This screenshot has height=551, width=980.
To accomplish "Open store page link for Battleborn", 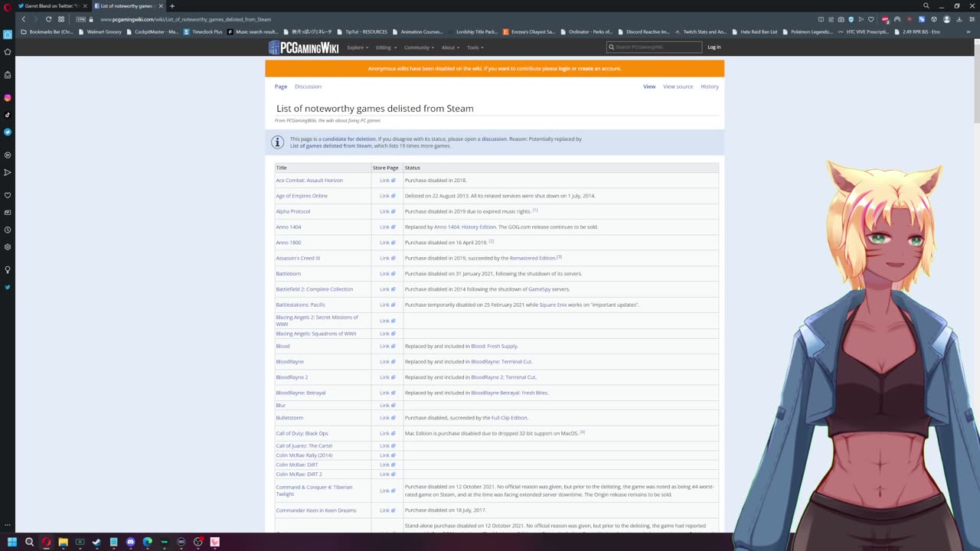I will pos(387,274).
